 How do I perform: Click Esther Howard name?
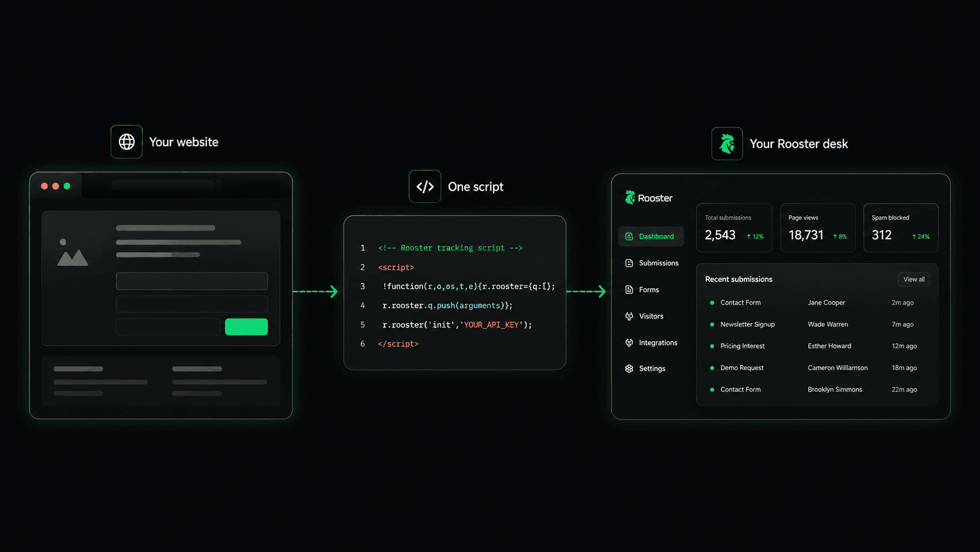coord(829,346)
